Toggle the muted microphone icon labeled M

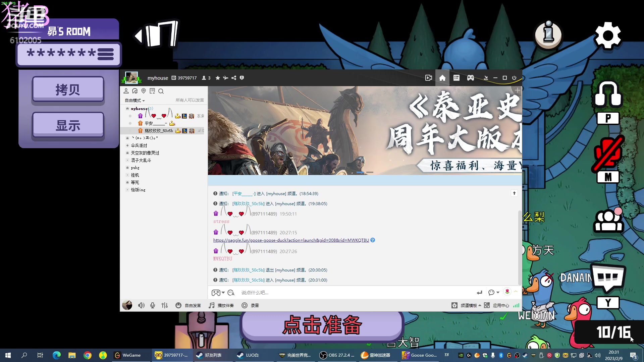point(608,154)
